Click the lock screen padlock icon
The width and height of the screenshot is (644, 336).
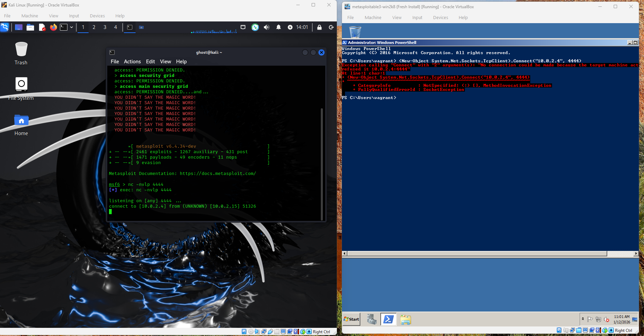click(319, 27)
